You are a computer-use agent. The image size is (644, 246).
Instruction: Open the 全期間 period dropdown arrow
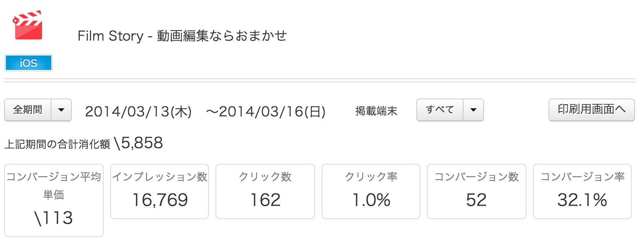click(62, 110)
